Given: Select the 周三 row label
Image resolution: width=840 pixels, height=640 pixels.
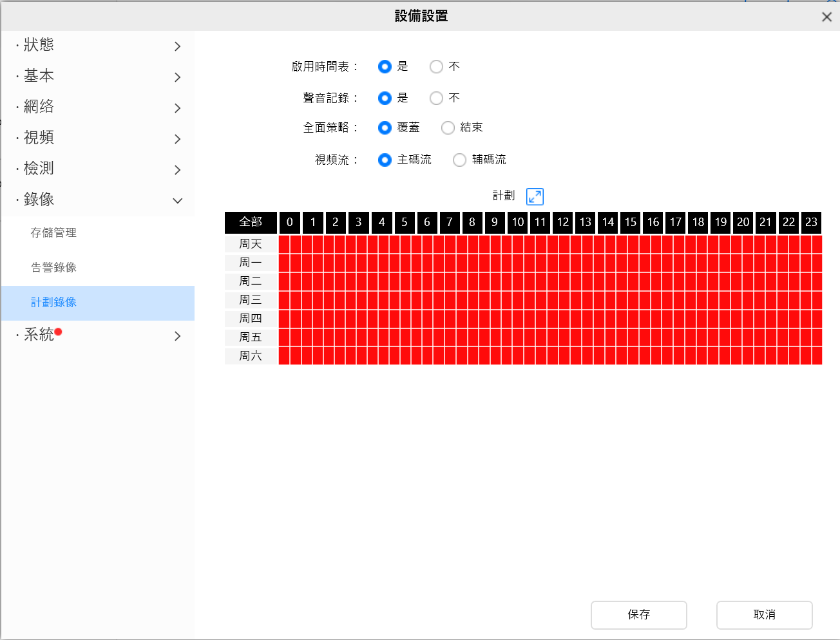Looking at the screenshot, I should 251,300.
